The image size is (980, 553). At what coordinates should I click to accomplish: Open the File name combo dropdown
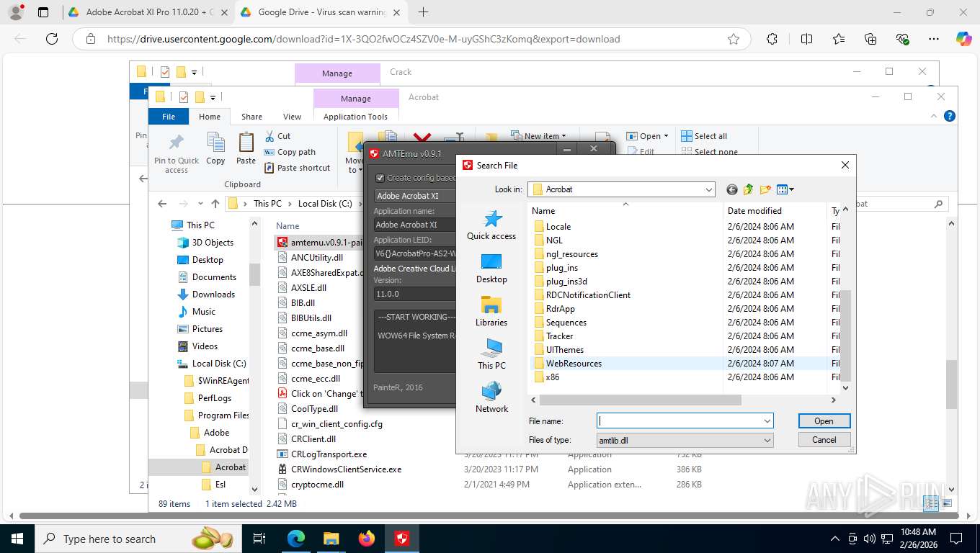pyautogui.click(x=767, y=421)
